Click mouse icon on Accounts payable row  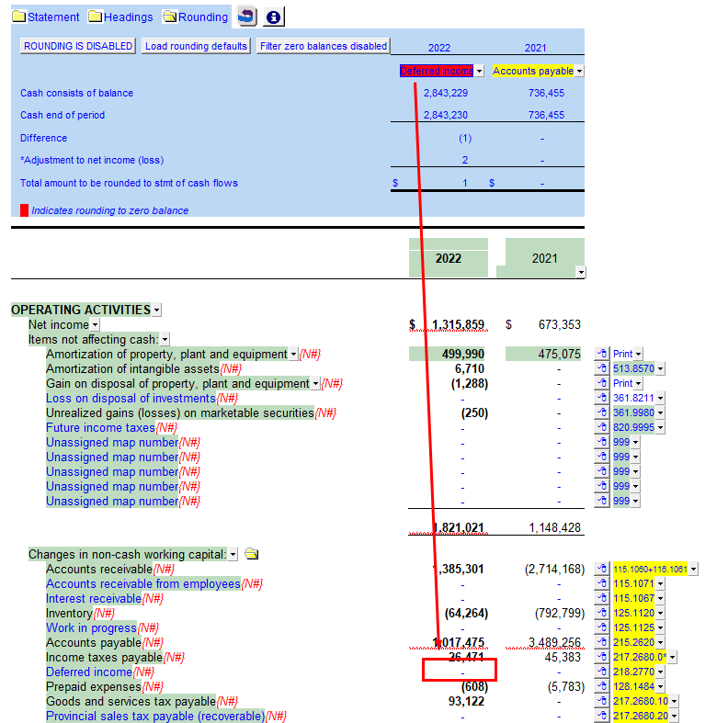[x=602, y=642]
